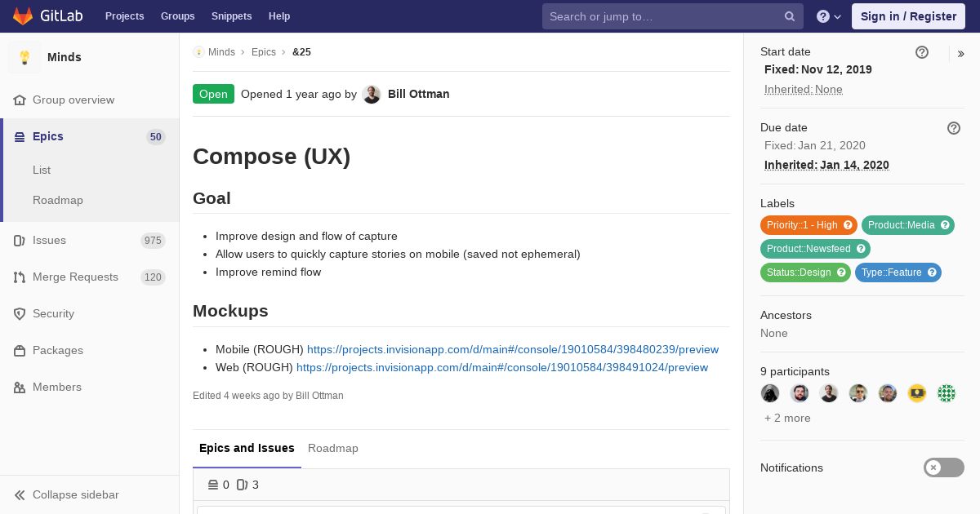Viewport: 980px width, 514px height.
Task: Click the Open status badge
Action: [213, 94]
